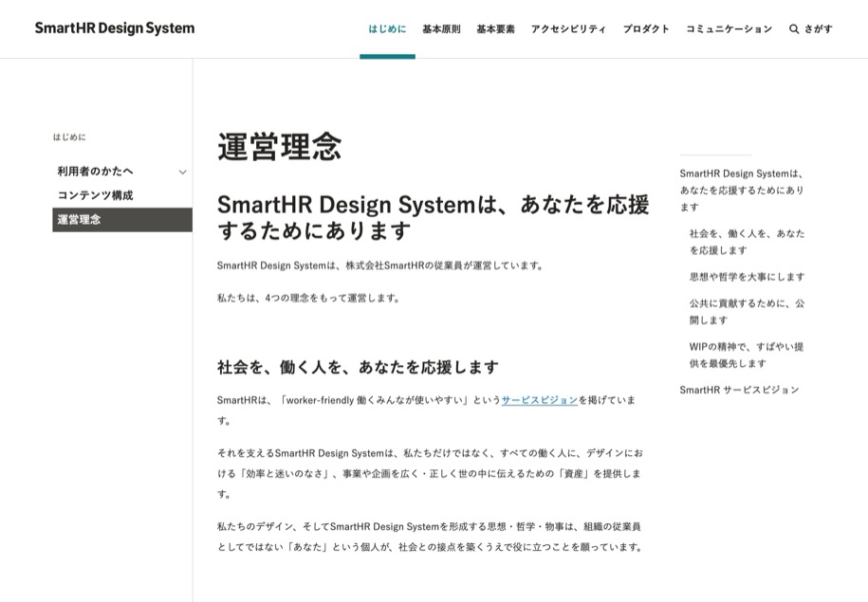The width and height of the screenshot is (868, 602).
Task: Click the paragraph 私たちは、4つの理念をもって運営します。
Action: pyautogui.click(x=308, y=298)
